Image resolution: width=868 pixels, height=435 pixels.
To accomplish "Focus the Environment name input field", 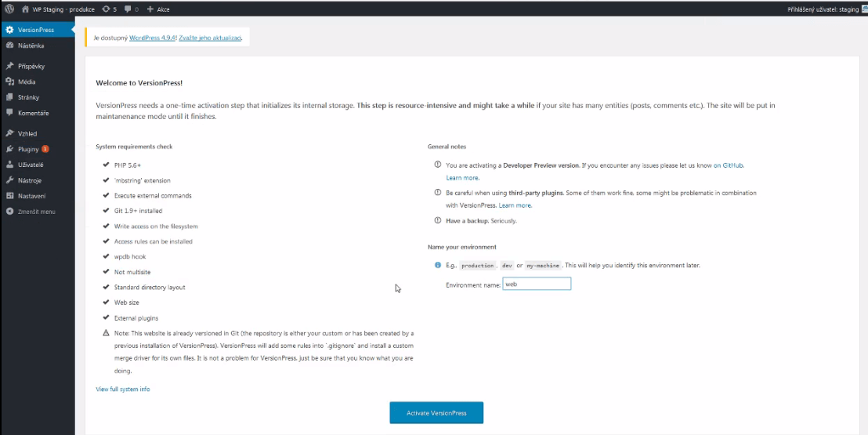I will point(537,284).
